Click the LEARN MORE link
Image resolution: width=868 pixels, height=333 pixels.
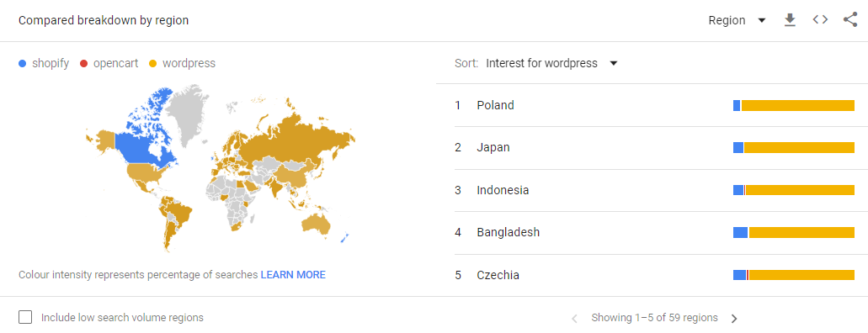click(x=293, y=275)
